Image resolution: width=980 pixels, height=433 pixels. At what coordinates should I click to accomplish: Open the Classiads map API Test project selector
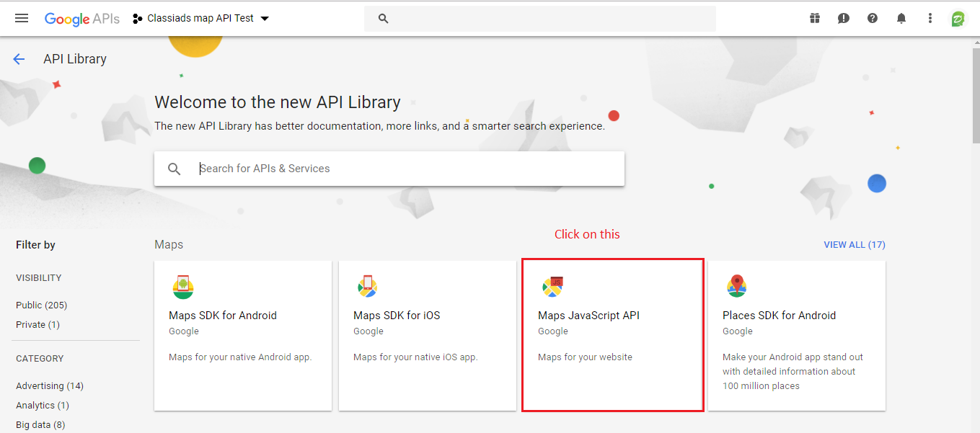point(200,18)
